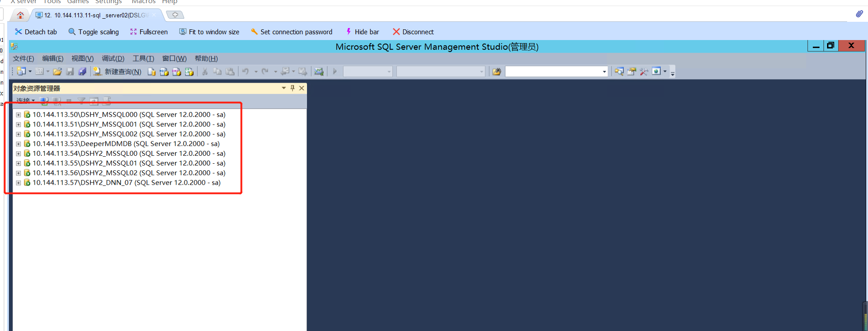868x331 pixels.
Task: Click the MDX query toolbar icon
Action: (164, 72)
